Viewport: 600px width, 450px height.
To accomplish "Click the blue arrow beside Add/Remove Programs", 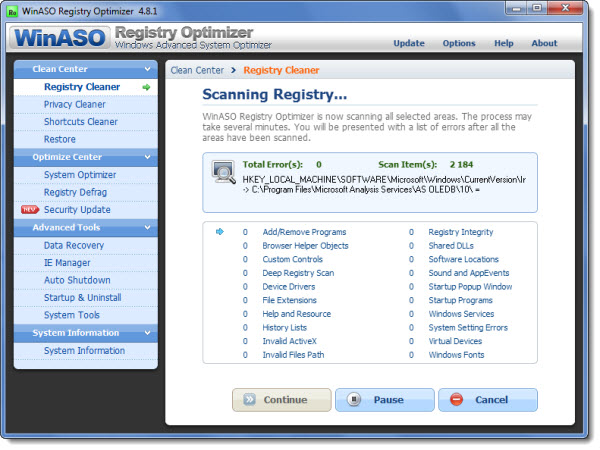I will tap(219, 232).
